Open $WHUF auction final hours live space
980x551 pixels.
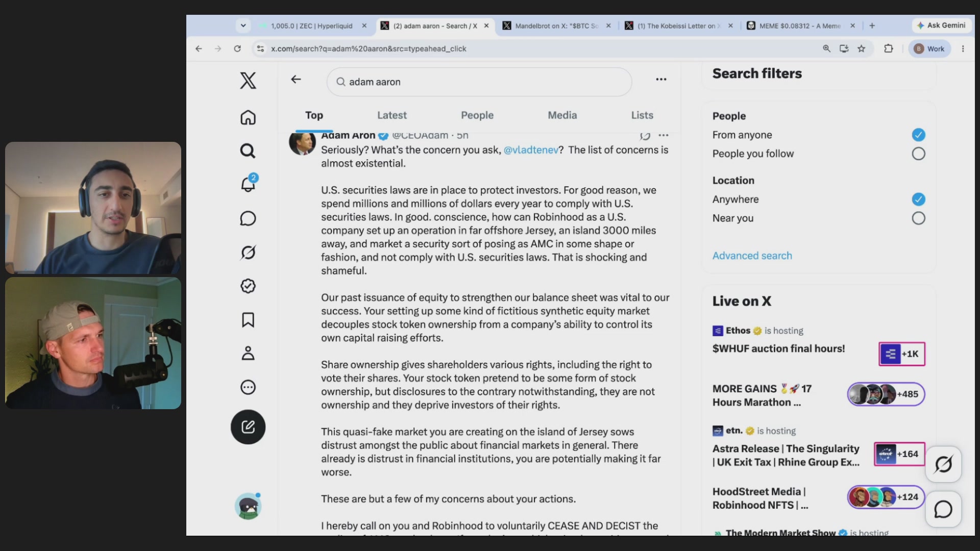click(778, 349)
